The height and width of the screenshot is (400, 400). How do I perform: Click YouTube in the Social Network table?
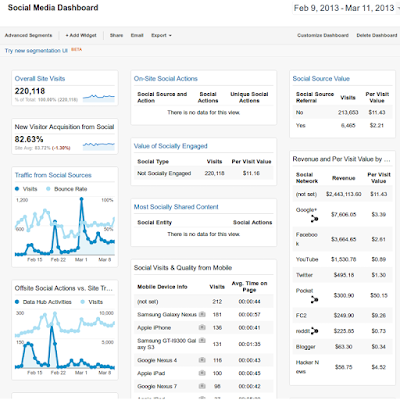[x=307, y=259]
